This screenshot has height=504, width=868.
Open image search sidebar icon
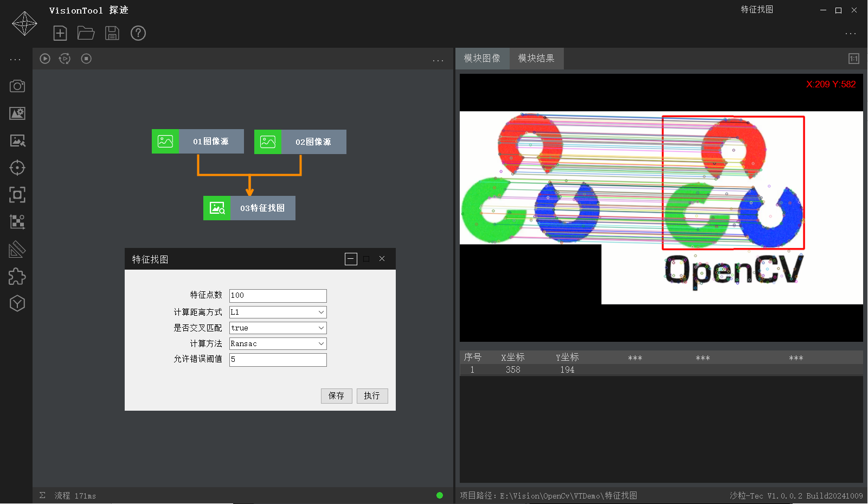[17, 141]
